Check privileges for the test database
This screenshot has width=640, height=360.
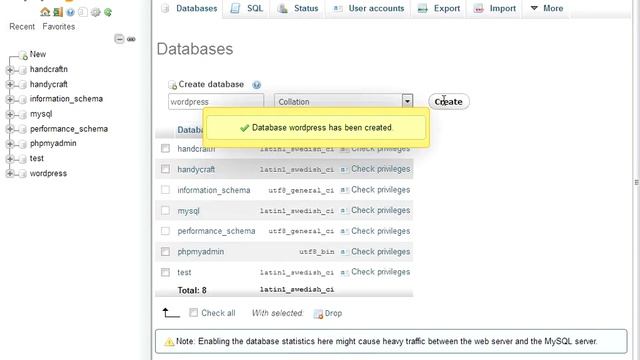pos(380,272)
